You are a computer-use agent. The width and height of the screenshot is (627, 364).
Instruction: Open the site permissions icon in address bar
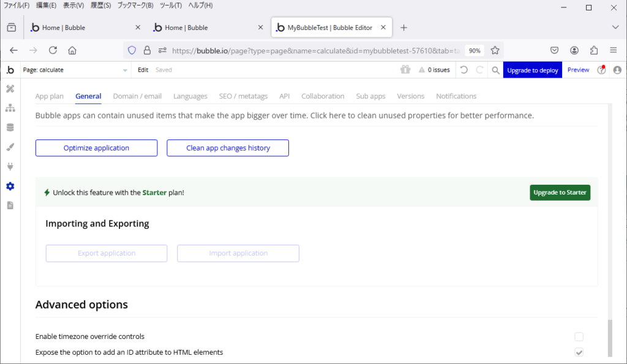[x=162, y=50]
